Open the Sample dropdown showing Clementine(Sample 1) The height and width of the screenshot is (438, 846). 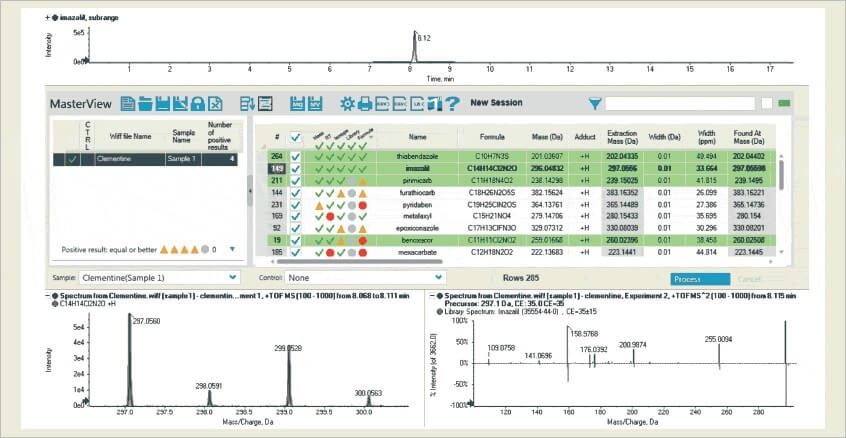tap(176, 277)
